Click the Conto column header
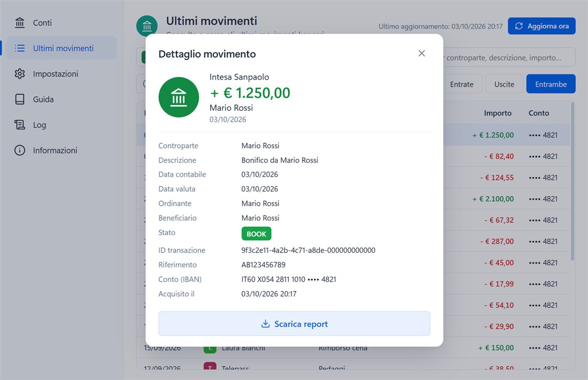The image size is (588, 380). point(538,113)
